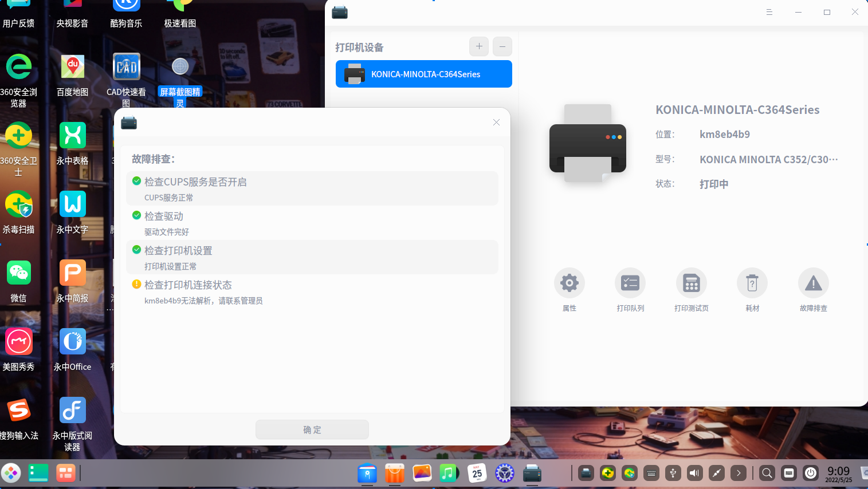Open WeChat from the desktop
Screen dimensions: 868x489
pos(19,273)
